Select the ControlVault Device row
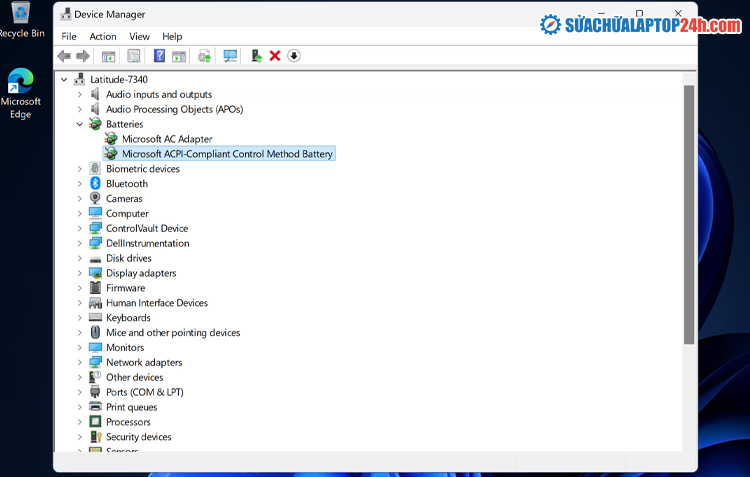 pyautogui.click(x=147, y=228)
